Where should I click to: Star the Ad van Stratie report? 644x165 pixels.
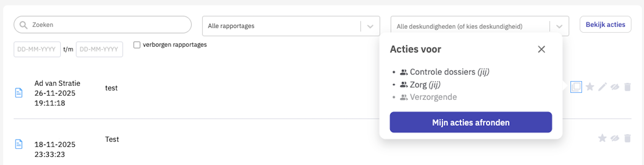(x=590, y=87)
